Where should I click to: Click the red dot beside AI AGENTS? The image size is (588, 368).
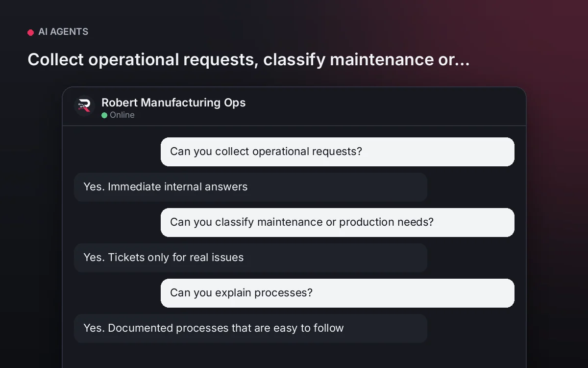coord(30,32)
